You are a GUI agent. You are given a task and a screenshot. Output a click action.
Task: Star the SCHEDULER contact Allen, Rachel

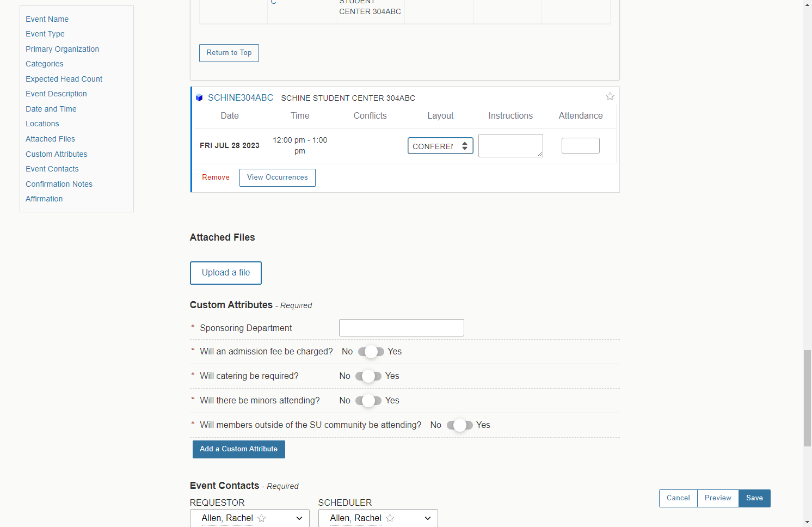[390, 518]
